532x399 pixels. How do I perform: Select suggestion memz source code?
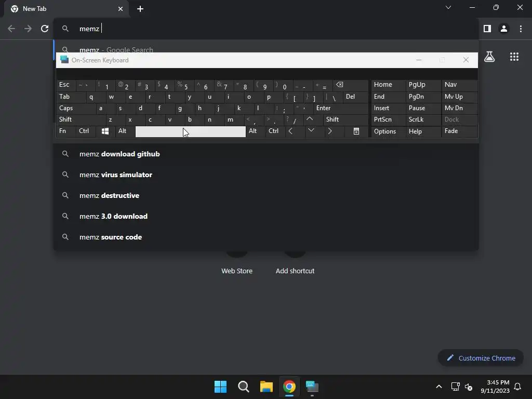tap(266, 237)
